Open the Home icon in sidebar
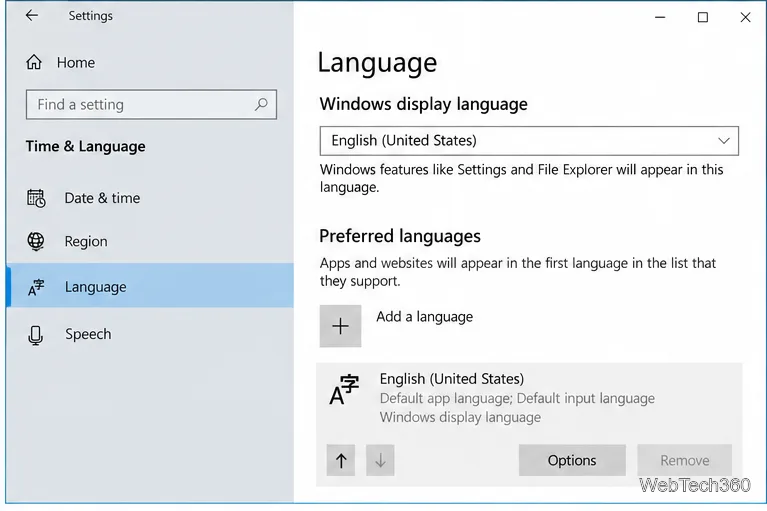 coord(34,62)
